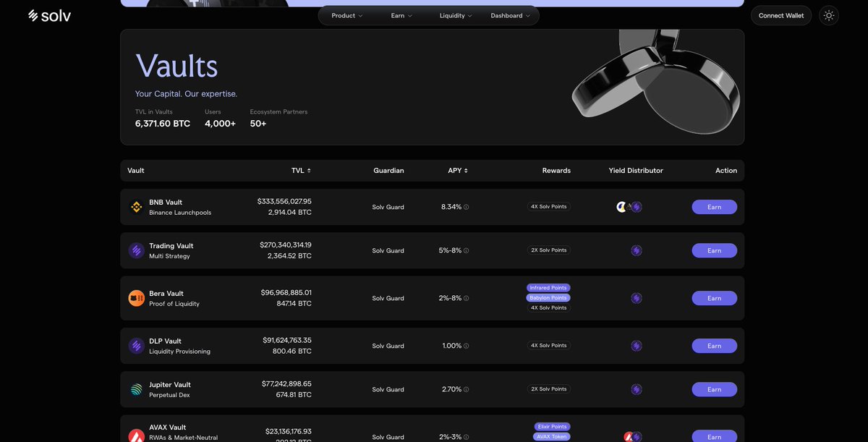Click the 50+ Ecosystem Partners figure
The width and height of the screenshot is (868, 442).
coord(258,124)
